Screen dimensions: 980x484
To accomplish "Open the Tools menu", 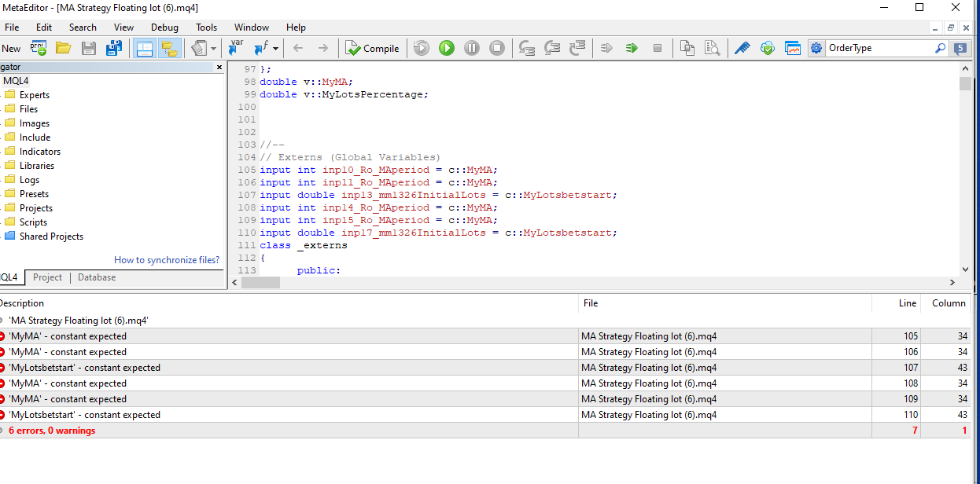I will 207,27.
